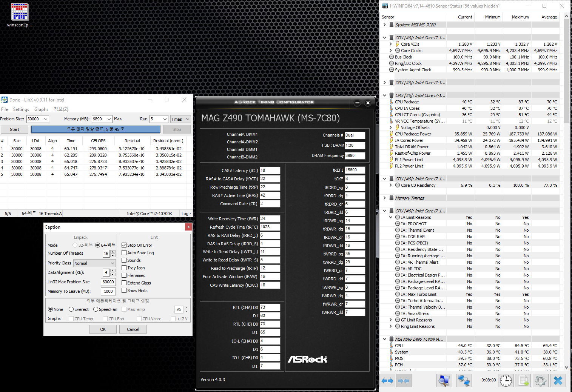Uncheck the Stop On Error checkbox

(x=124, y=245)
